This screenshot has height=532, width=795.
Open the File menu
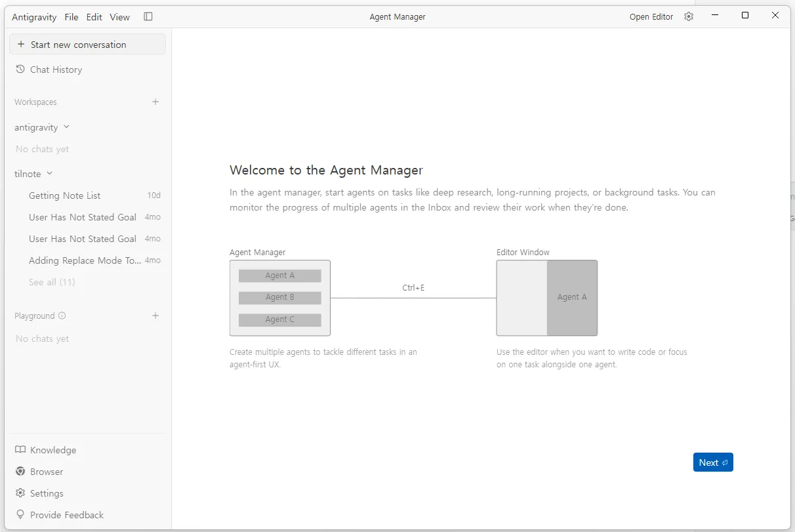click(x=71, y=17)
